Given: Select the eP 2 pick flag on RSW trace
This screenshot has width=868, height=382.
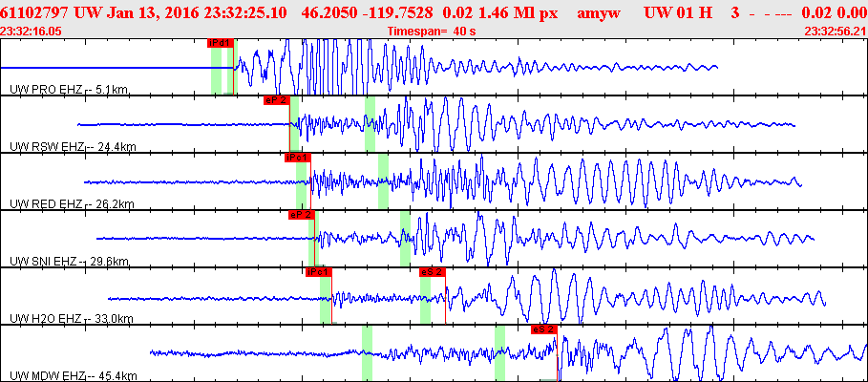Looking at the screenshot, I should tap(277, 100).
